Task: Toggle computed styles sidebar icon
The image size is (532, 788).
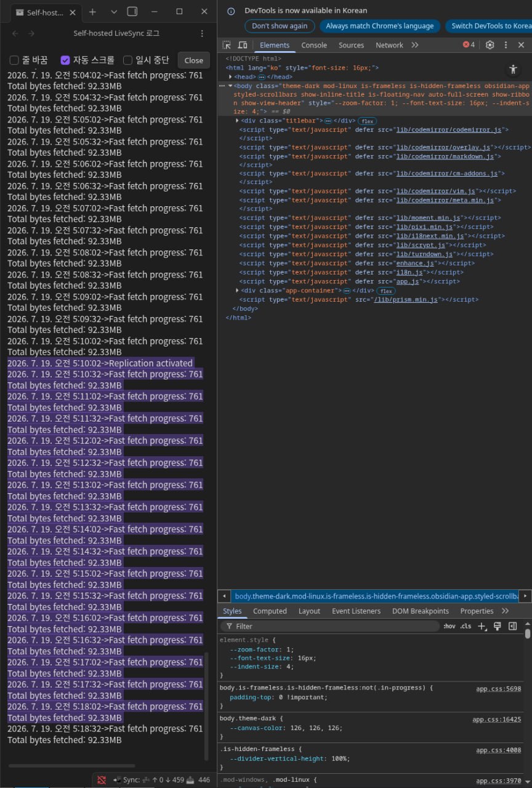Action: point(512,626)
